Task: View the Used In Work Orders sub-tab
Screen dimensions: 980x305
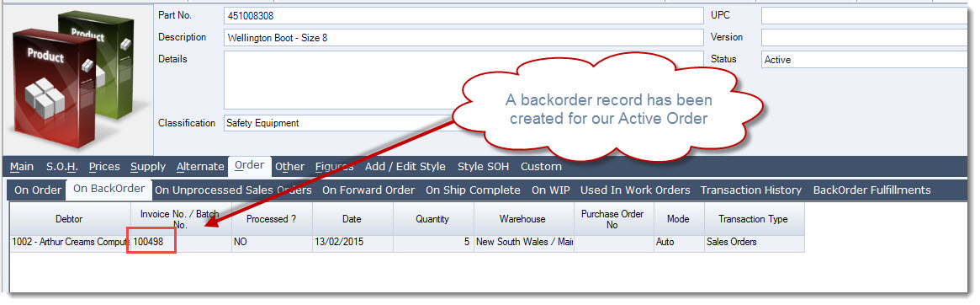Action: [635, 190]
